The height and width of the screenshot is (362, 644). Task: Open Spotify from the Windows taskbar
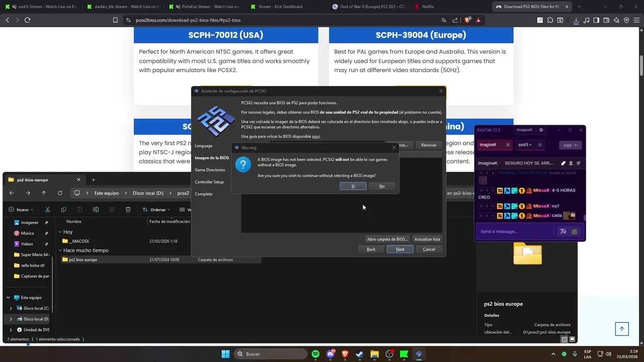click(315, 354)
